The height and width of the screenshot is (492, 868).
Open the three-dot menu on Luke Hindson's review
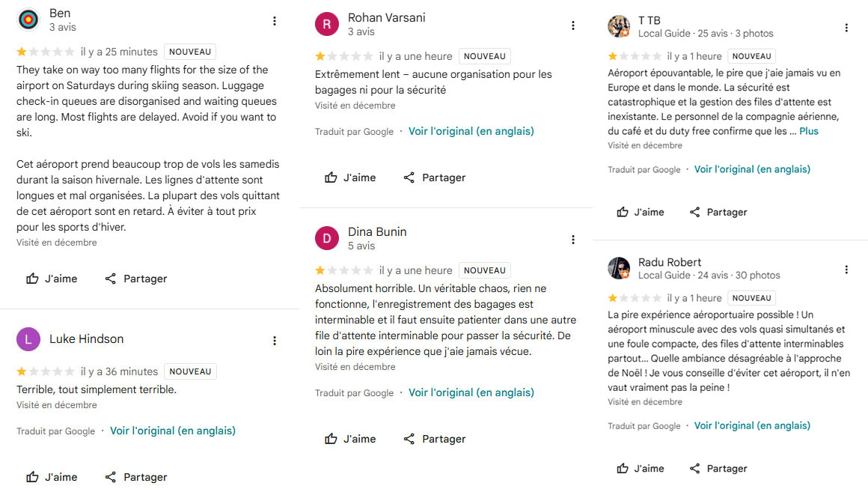pos(275,341)
